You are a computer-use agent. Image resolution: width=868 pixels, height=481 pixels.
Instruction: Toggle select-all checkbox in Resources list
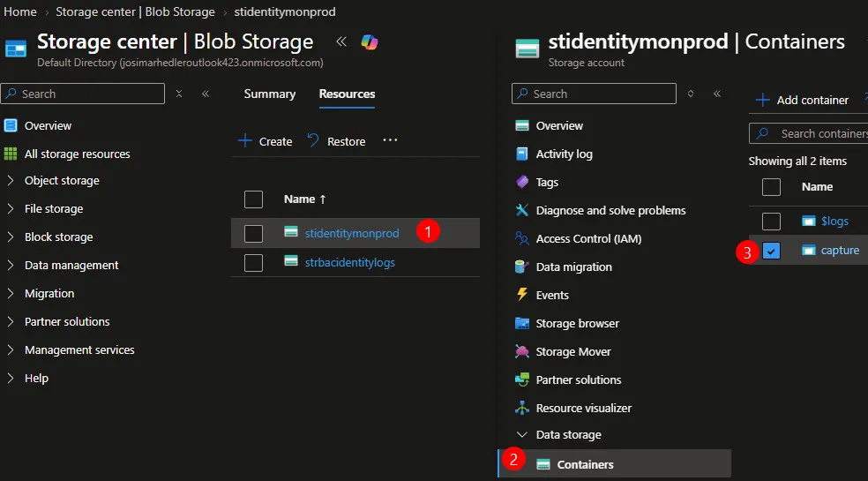coord(253,199)
